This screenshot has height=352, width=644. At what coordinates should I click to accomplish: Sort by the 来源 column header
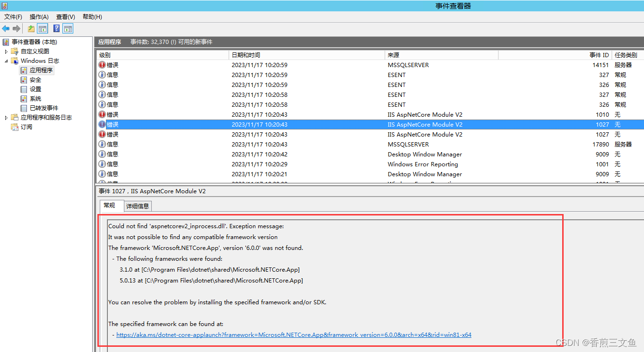[442, 55]
